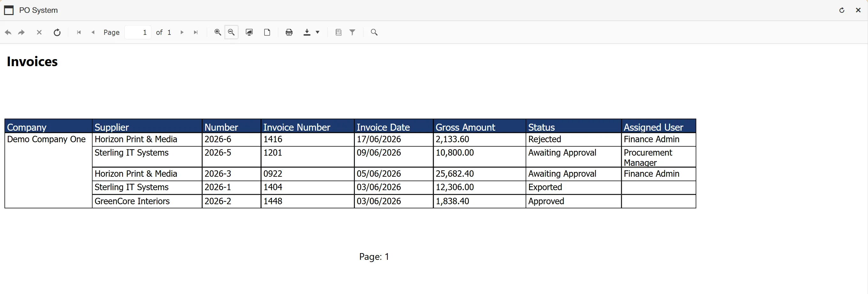Reload the PO System window
868x294 pixels.
click(842, 11)
